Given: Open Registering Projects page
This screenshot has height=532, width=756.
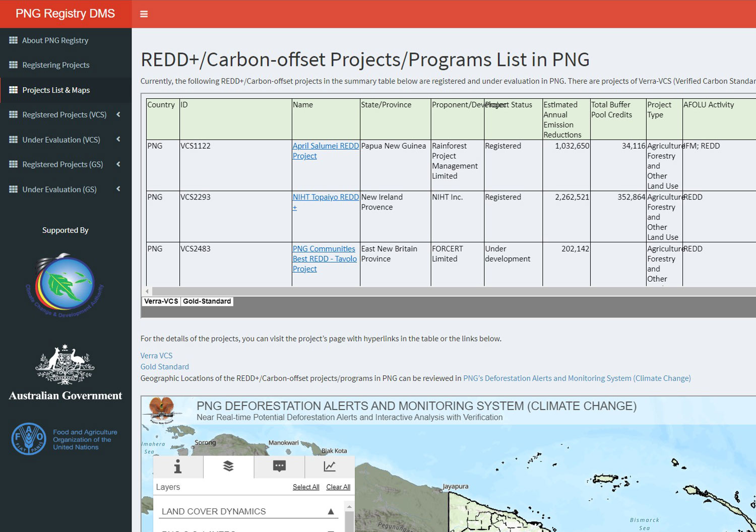Looking at the screenshot, I should pyautogui.click(x=56, y=65).
